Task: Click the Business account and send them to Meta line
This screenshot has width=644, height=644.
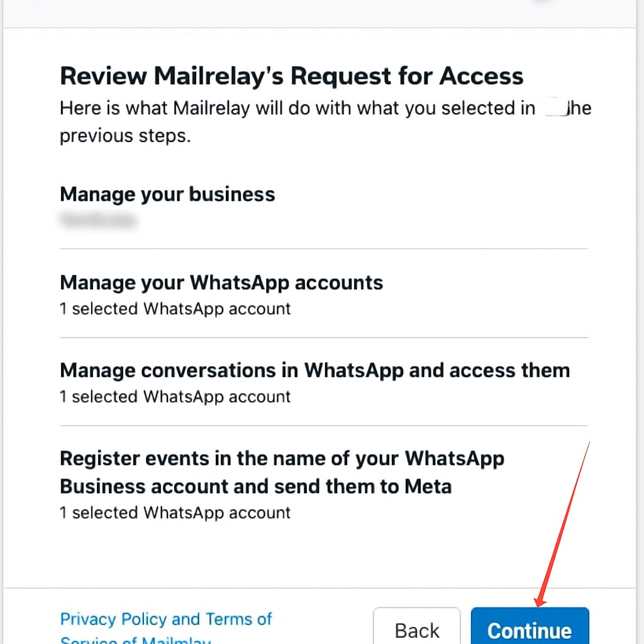Action: 255,487
